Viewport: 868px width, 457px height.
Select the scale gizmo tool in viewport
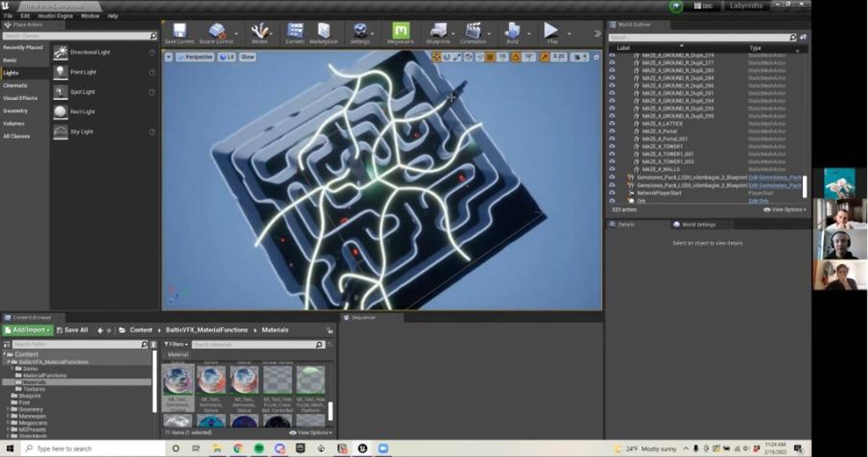(457, 57)
